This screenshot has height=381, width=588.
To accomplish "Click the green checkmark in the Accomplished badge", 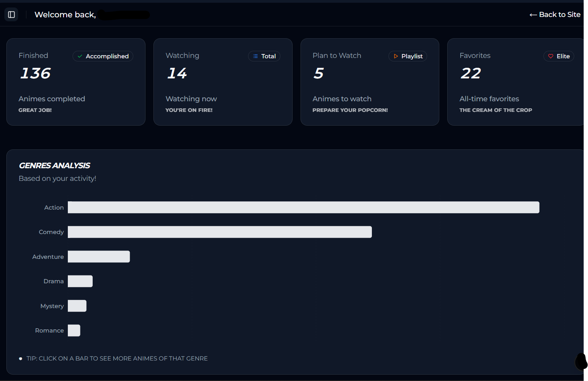I will click(80, 56).
